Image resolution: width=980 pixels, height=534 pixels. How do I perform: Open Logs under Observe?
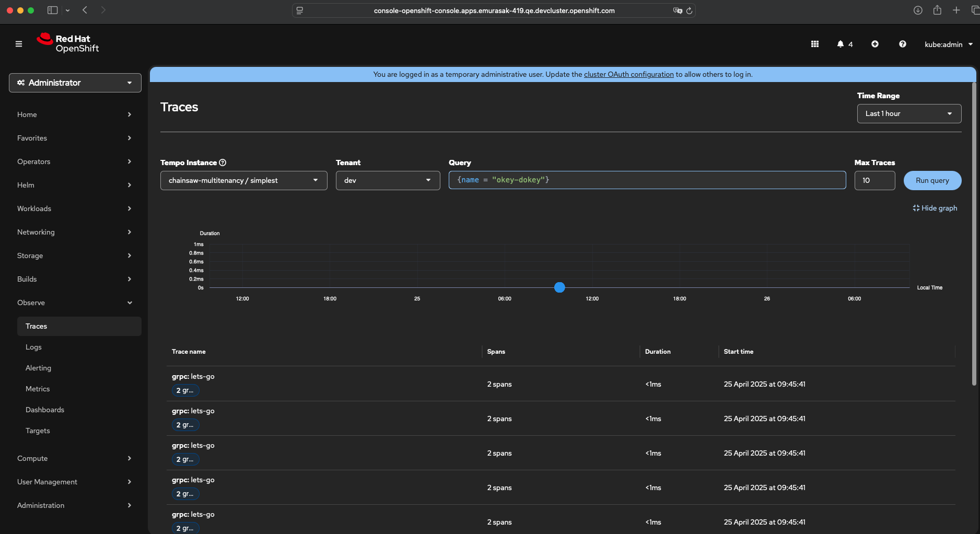tap(33, 347)
